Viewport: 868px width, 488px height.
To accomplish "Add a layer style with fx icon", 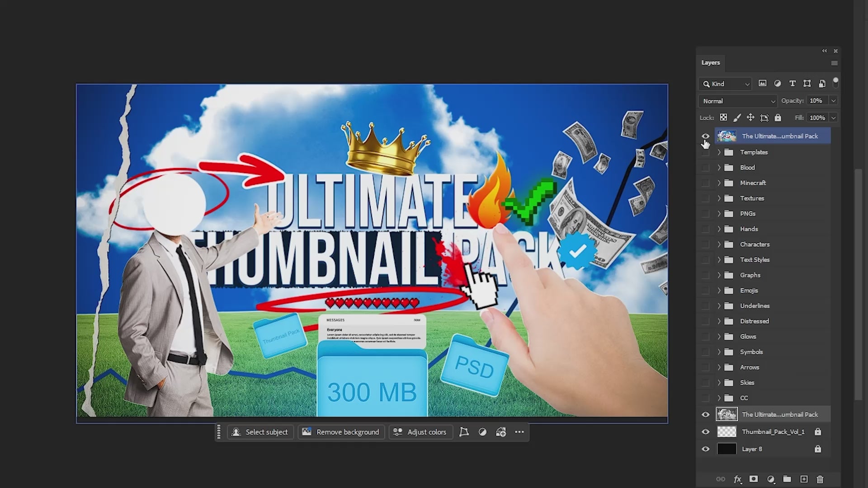I will coord(737,479).
